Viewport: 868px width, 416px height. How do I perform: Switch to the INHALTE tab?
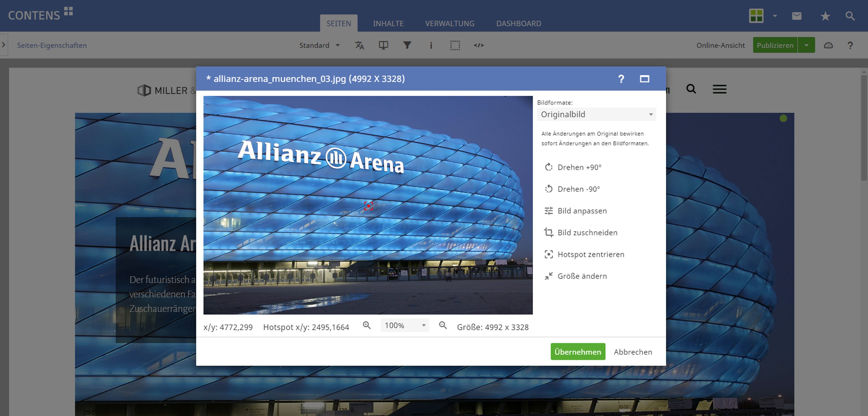click(388, 23)
